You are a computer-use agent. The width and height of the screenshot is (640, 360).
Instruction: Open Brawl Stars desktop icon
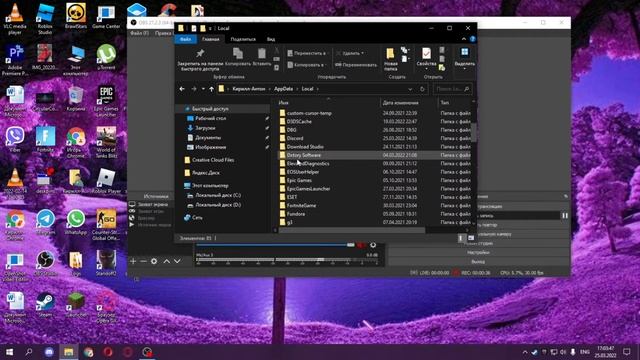coord(76,16)
